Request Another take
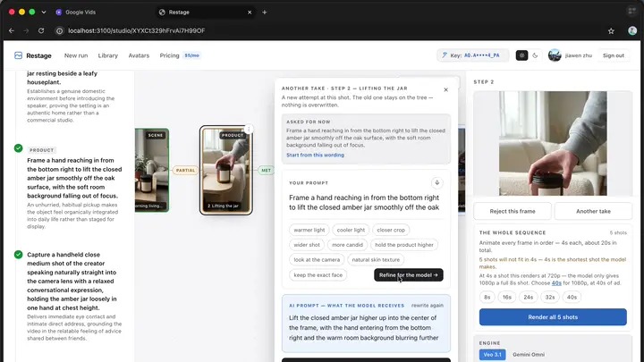 coord(593,211)
